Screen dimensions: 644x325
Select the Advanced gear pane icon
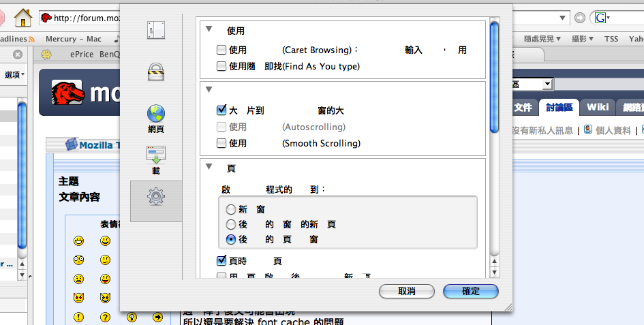[x=156, y=198]
